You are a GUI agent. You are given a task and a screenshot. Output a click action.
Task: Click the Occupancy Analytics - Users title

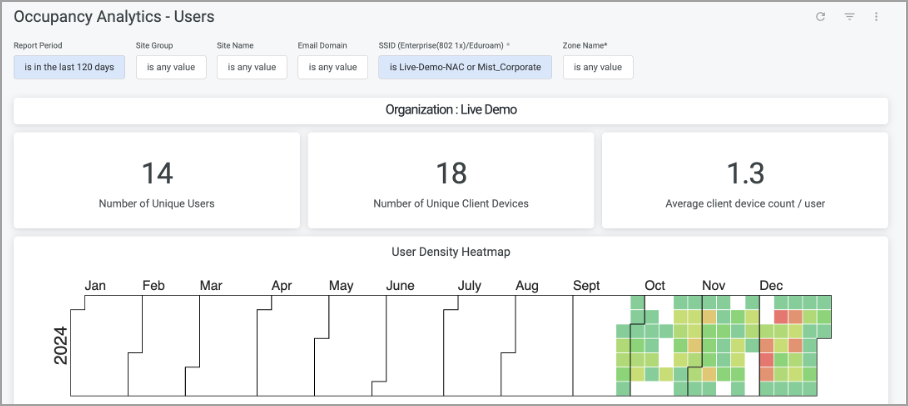click(114, 17)
